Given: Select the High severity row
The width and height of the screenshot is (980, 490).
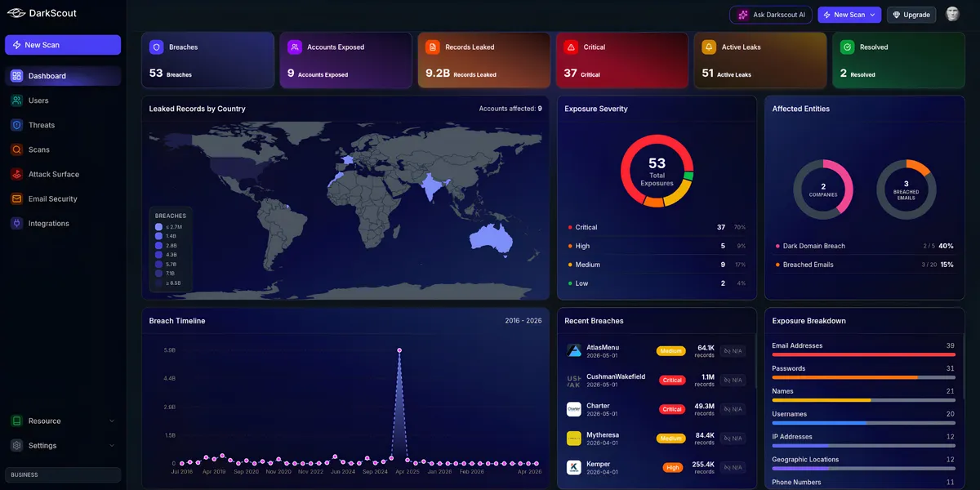Looking at the screenshot, I should pos(657,246).
